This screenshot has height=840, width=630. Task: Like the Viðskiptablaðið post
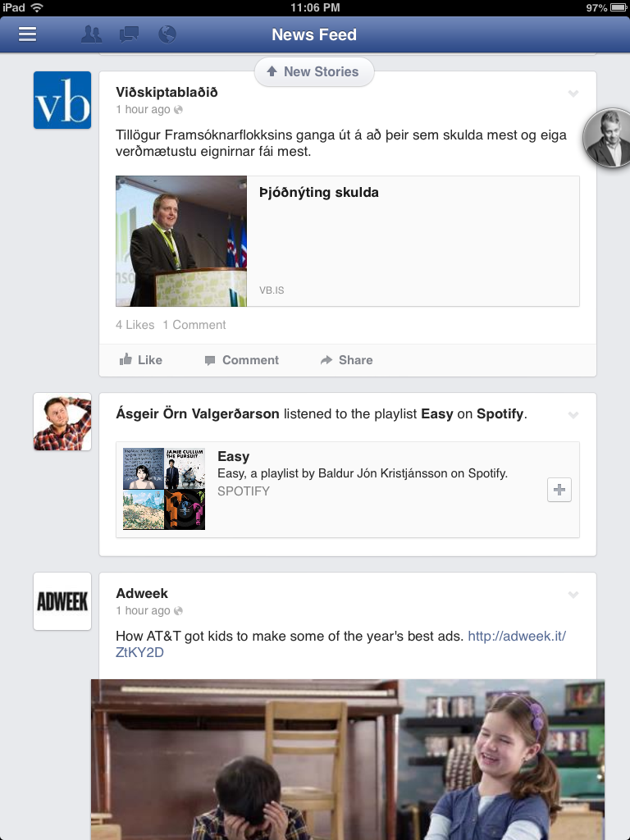(141, 360)
